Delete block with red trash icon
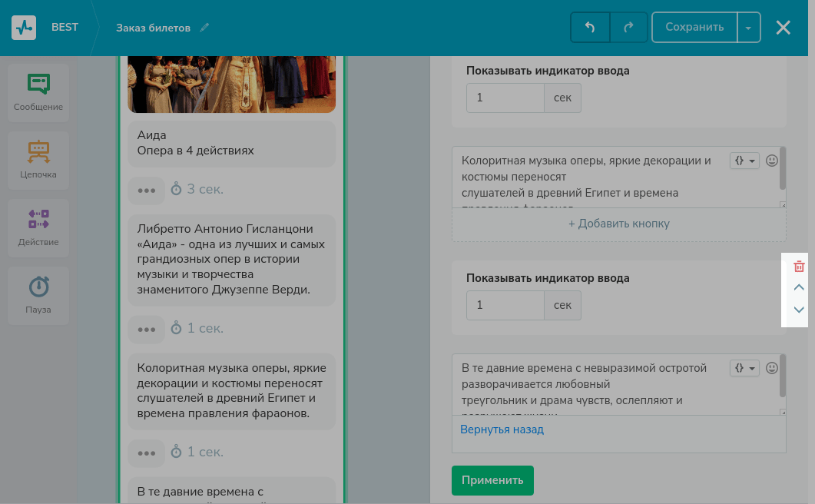This screenshot has width=815, height=504. tap(799, 267)
